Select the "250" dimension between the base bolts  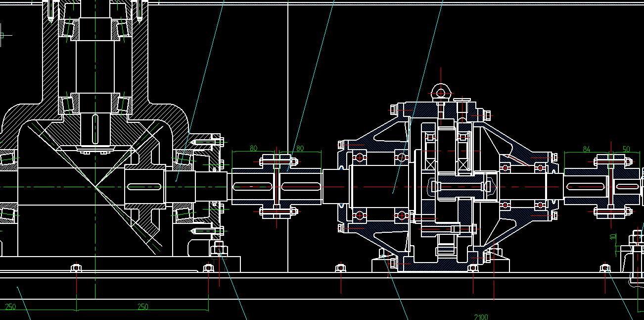tap(142, 307)
